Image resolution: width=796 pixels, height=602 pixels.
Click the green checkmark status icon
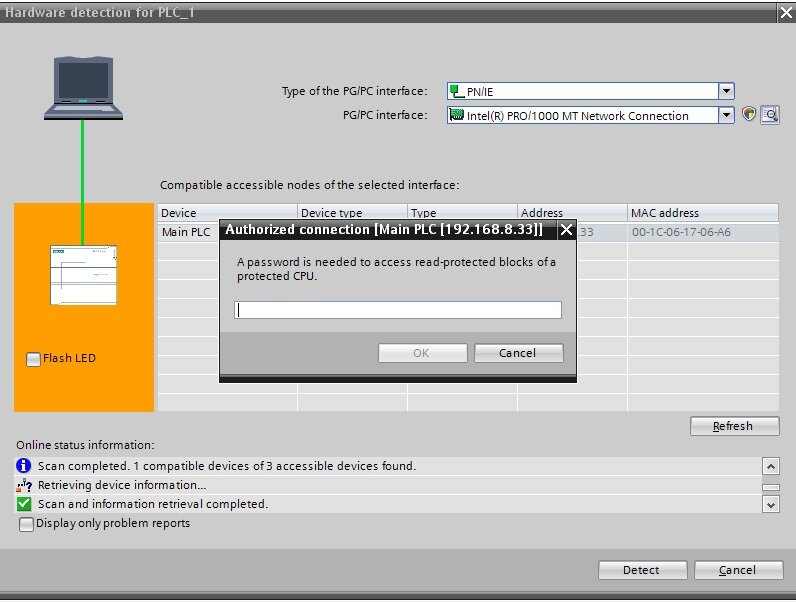coord(23,504)
